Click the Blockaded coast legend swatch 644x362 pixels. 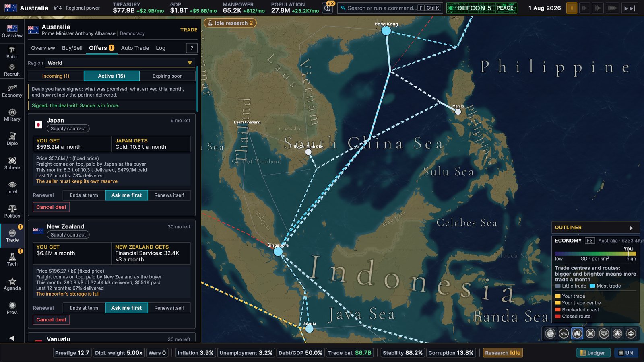pos(558,310)
